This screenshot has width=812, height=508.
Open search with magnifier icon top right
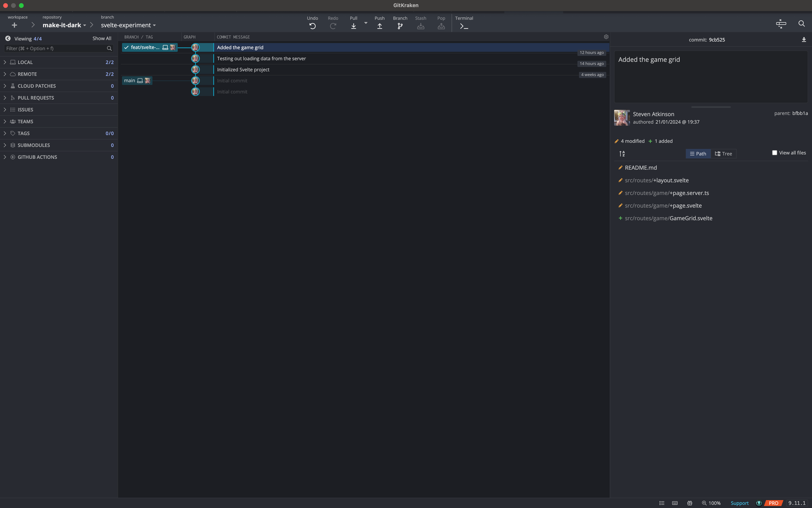tap(801, 24)
